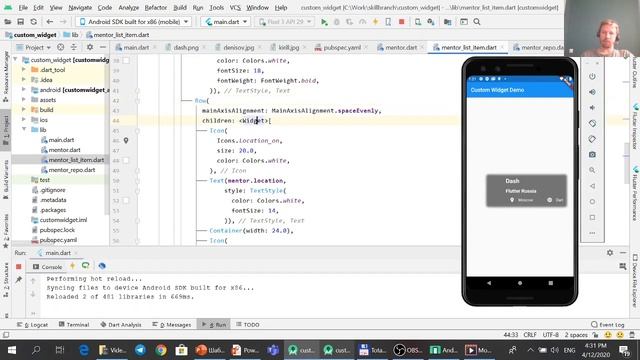
Task: Click emulator screenshot camera icon
Action: [x=592, y=155]
